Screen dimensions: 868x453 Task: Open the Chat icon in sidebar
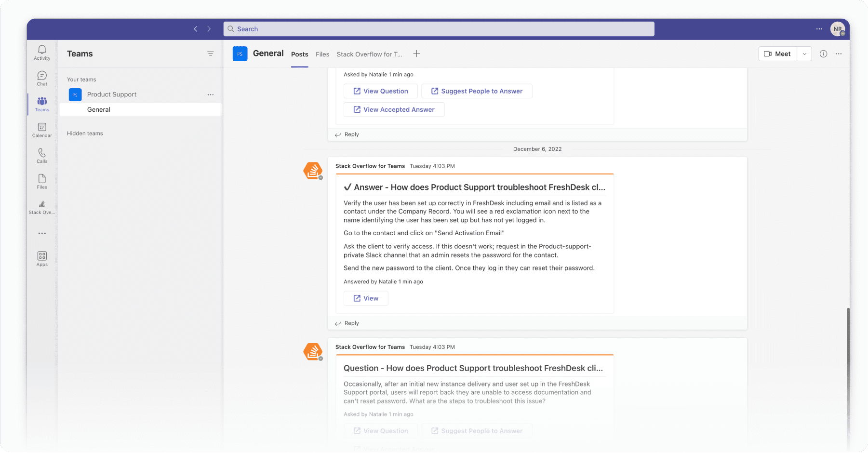coord(42,79)
